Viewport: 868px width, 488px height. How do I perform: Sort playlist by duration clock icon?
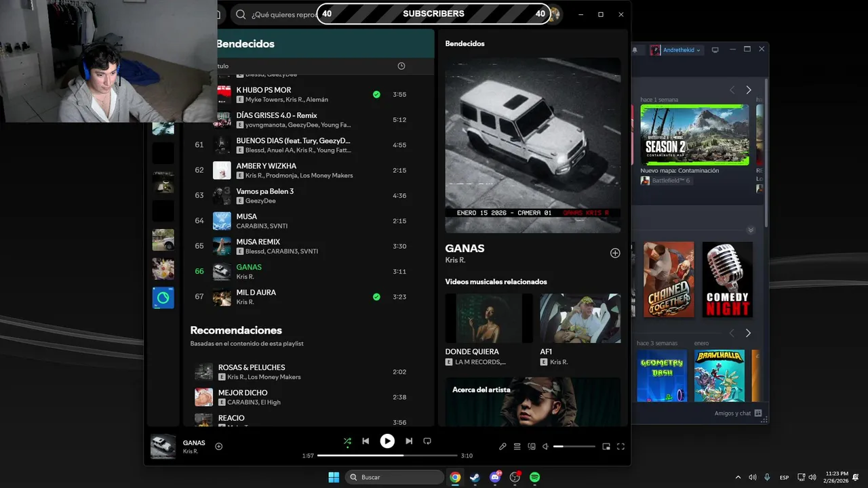click(401, 66)
